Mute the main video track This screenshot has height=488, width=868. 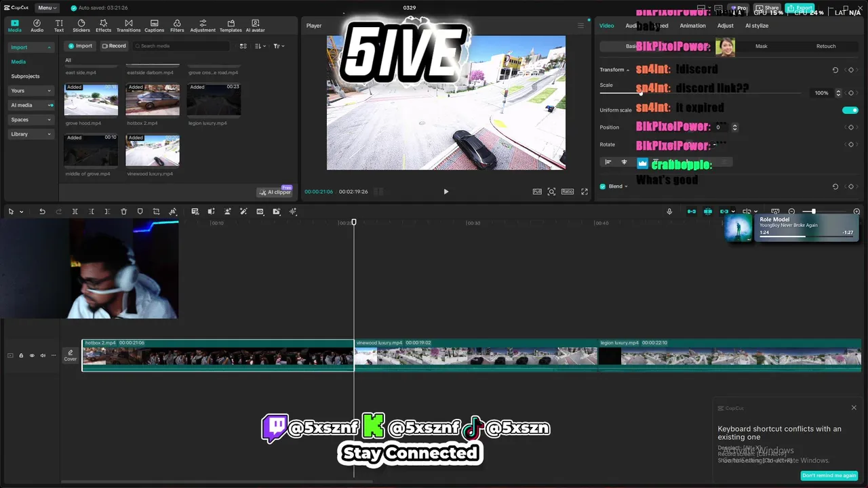tap(43, 355)
